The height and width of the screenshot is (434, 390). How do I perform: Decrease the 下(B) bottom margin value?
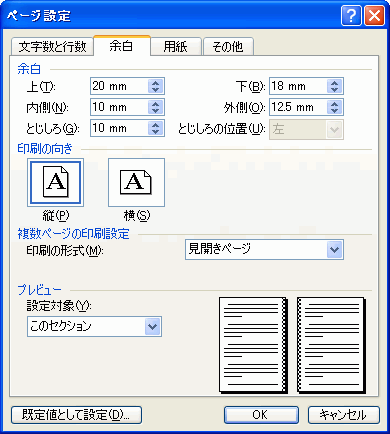(x=335, y=90)
